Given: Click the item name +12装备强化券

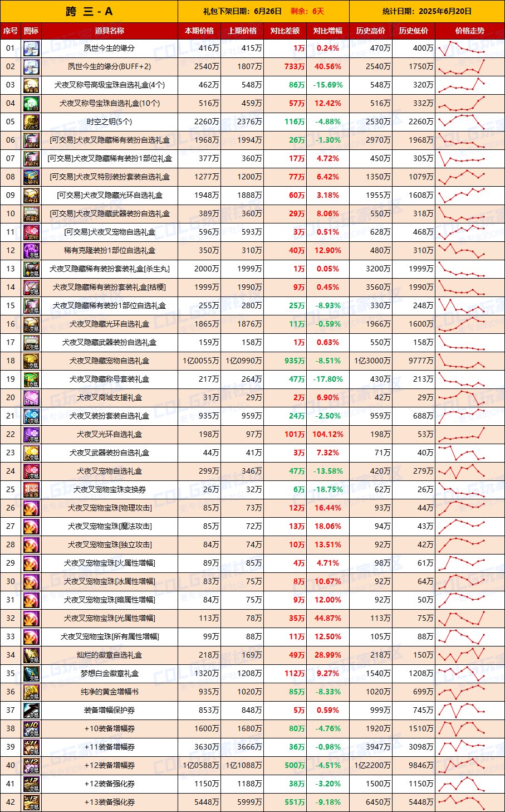Looking at the screenshot, I should [x=110, y=784].
